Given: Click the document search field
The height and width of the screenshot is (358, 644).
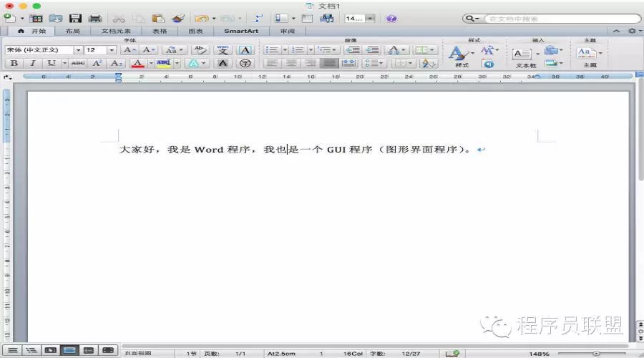Looking at the screenshot, I should 561,19.
